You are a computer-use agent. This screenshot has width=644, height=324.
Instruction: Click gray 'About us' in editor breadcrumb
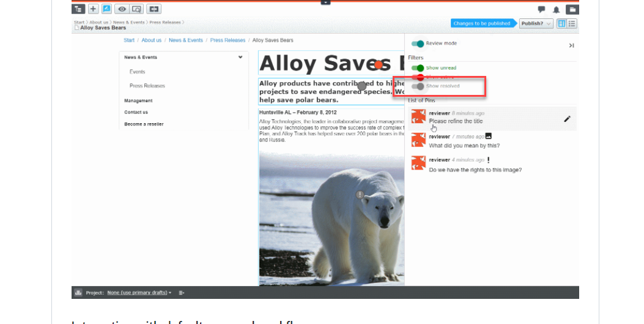[99, 22]
